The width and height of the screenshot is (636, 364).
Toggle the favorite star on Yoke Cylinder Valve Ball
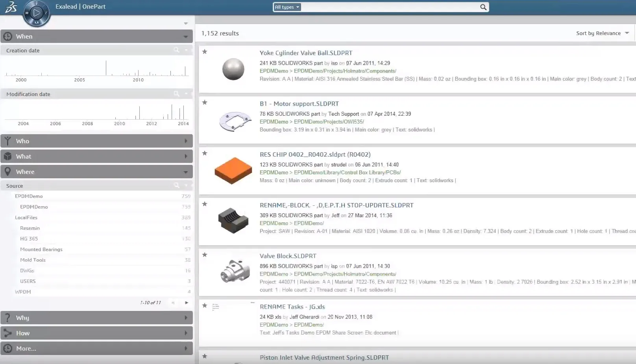point(205,52)
